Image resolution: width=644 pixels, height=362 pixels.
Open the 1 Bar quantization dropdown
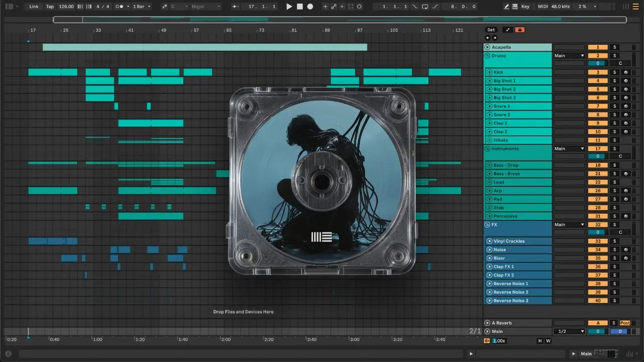[142, 7]
